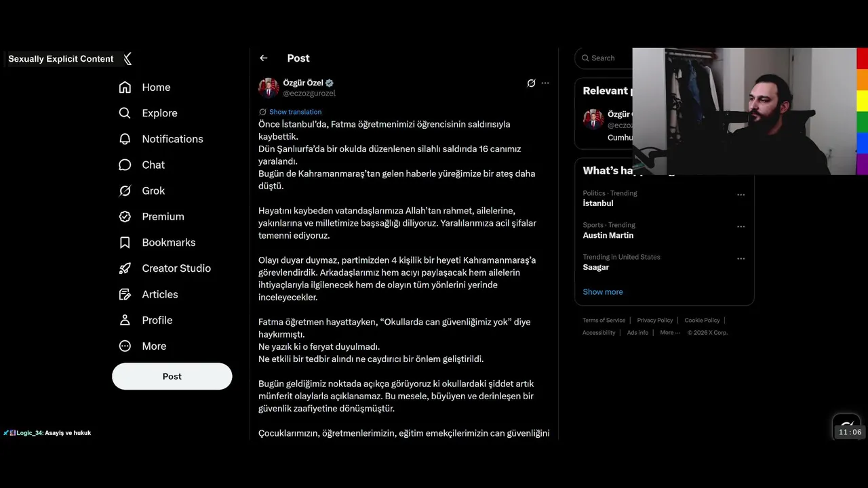This screenshot has height=488, width=868.
Task: Select the Creator Studio menu label
Action: point(176,268)
